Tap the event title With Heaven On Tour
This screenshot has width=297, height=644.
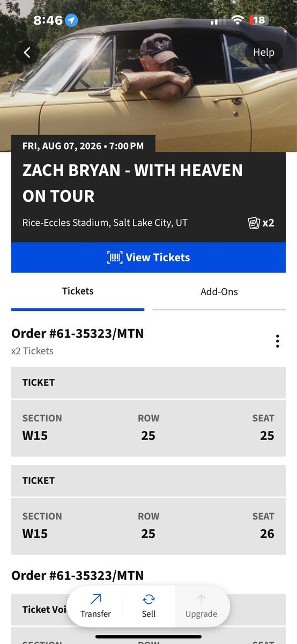(132, 183)
